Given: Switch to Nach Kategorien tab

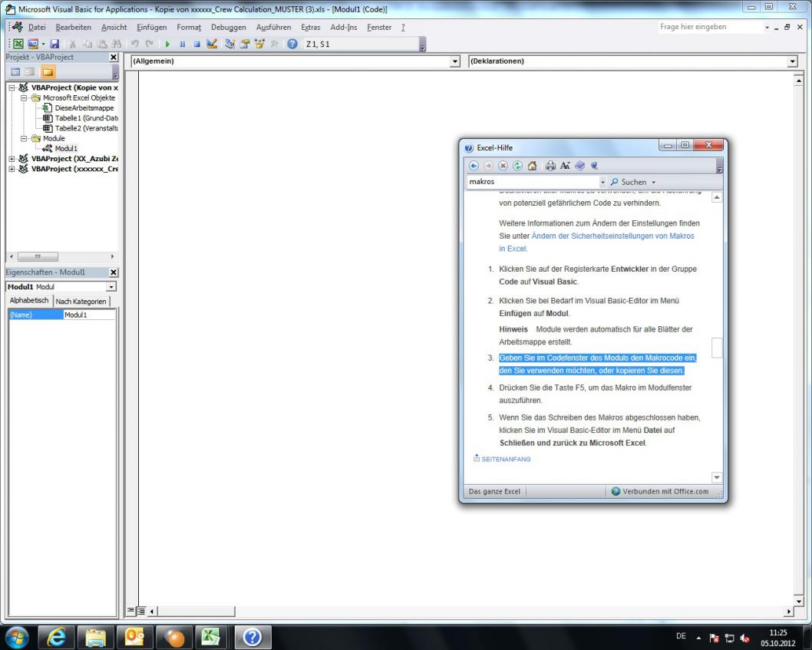Looking at the screenshot, I should pos(81,302).
